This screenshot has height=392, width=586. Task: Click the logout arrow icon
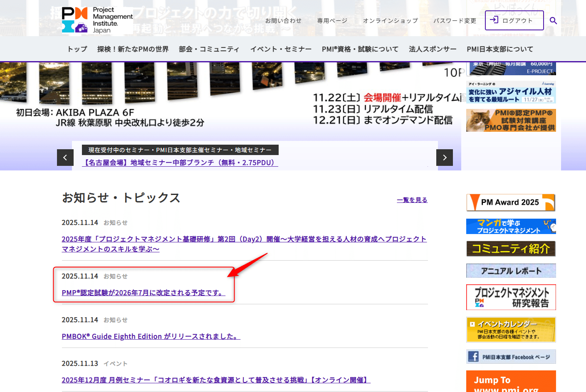click(x=495, y=19)
